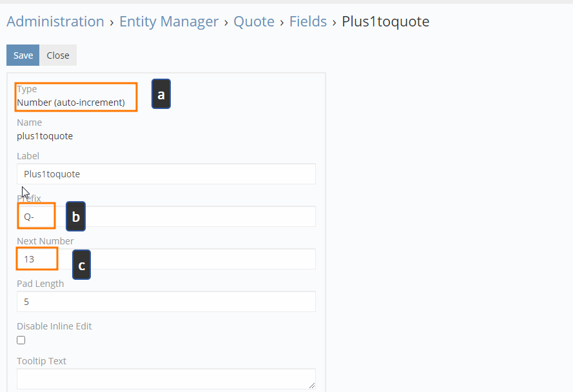Click the Save button

(23, 55)
